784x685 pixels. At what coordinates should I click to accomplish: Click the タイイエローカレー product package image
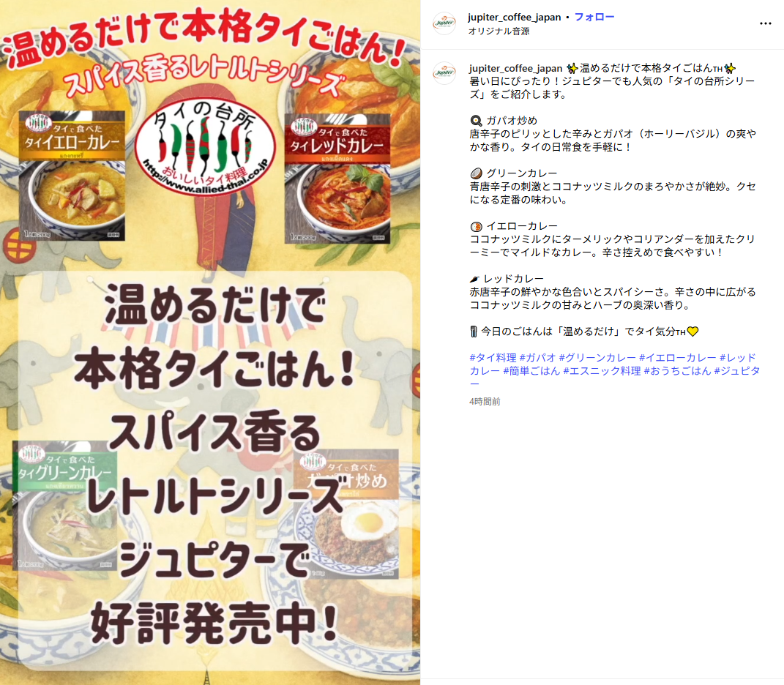coord(72,176)
